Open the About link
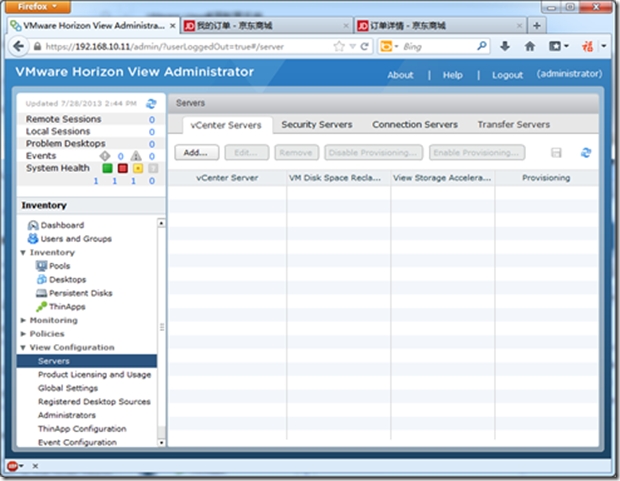The image size is (620, 481). coord(400,75)
